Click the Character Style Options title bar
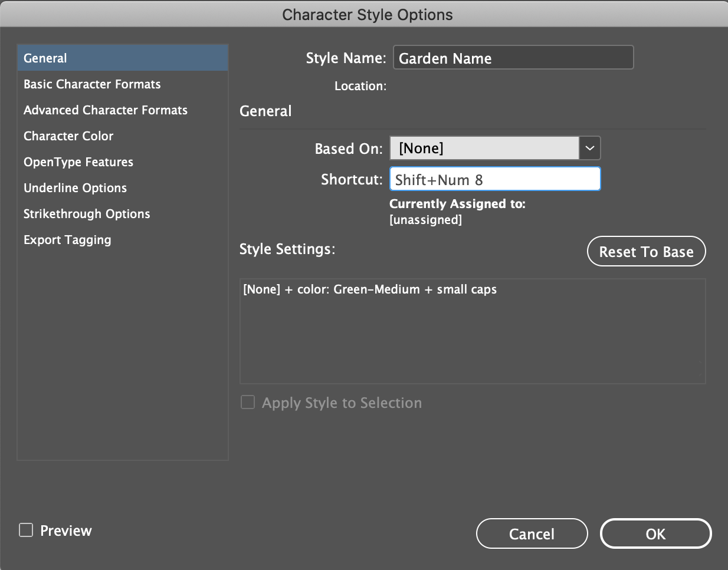Viewport: 728px width, 570px height. [364, 14]
